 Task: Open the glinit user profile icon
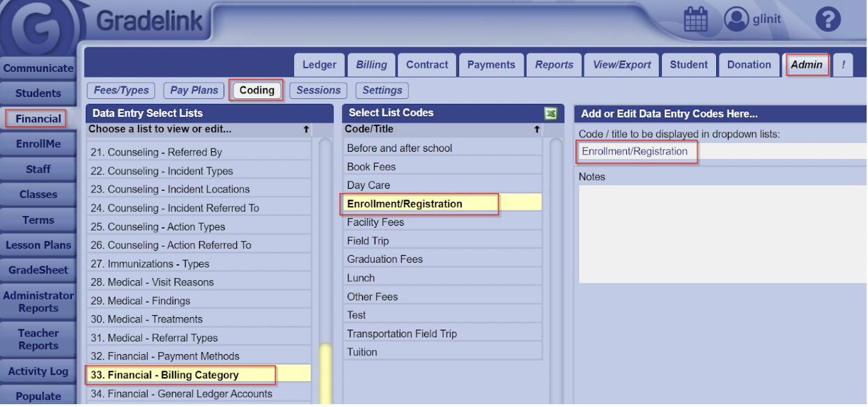(736, 20)
